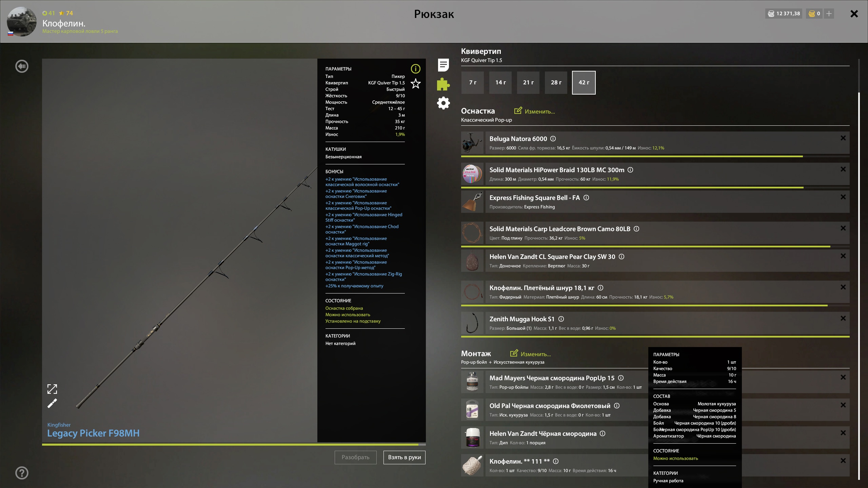Open info for Zenith Mugga Hook S1
The height and width of the screenshot is (488, 868).
561,319
